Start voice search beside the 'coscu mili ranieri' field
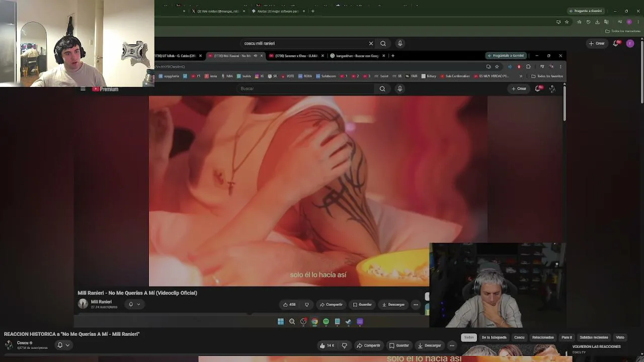The image size is (644, 362). (400, 43)
